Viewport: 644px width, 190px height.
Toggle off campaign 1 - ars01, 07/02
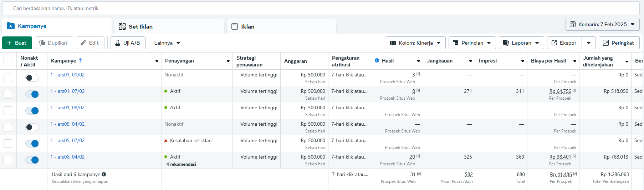point(32,94)
